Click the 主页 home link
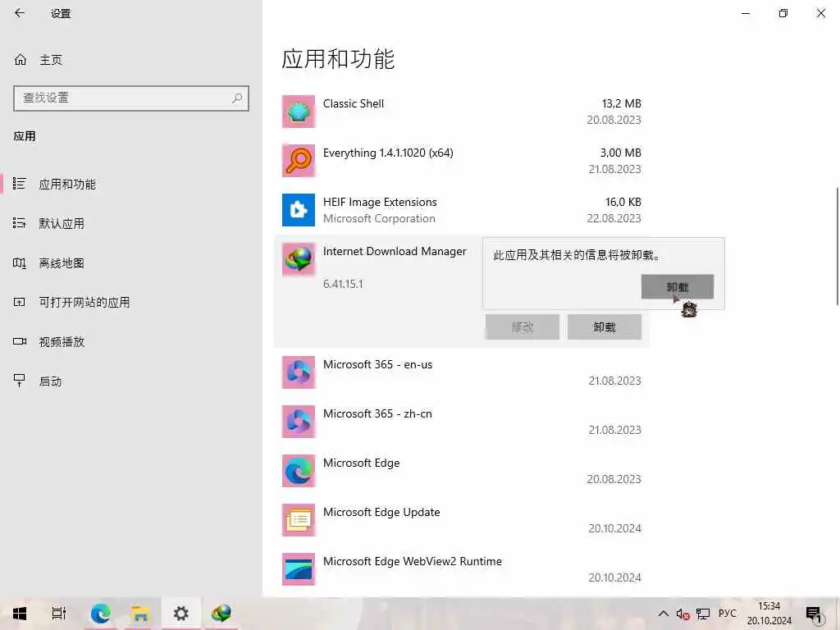The image size is (840, 630). pos(51,60)
